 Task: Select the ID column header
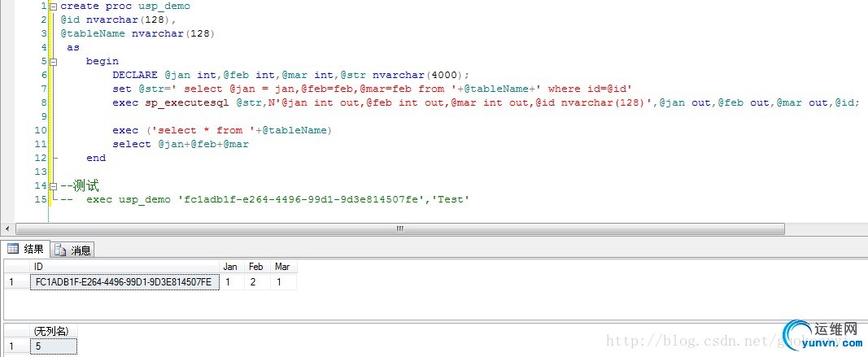(x=125, y=267)
